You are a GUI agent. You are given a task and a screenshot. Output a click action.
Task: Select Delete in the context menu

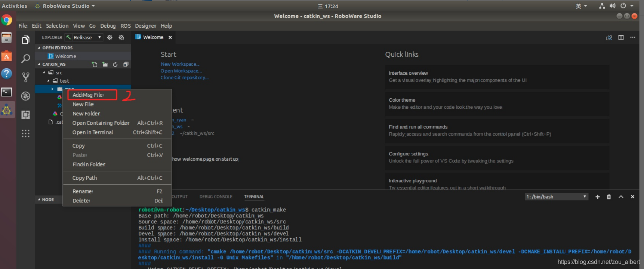(x=117, y=201)
